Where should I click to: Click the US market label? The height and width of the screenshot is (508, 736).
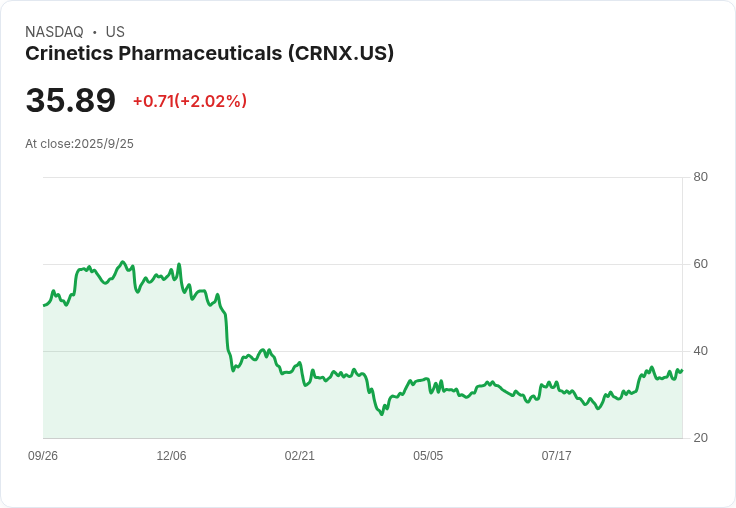115,32
